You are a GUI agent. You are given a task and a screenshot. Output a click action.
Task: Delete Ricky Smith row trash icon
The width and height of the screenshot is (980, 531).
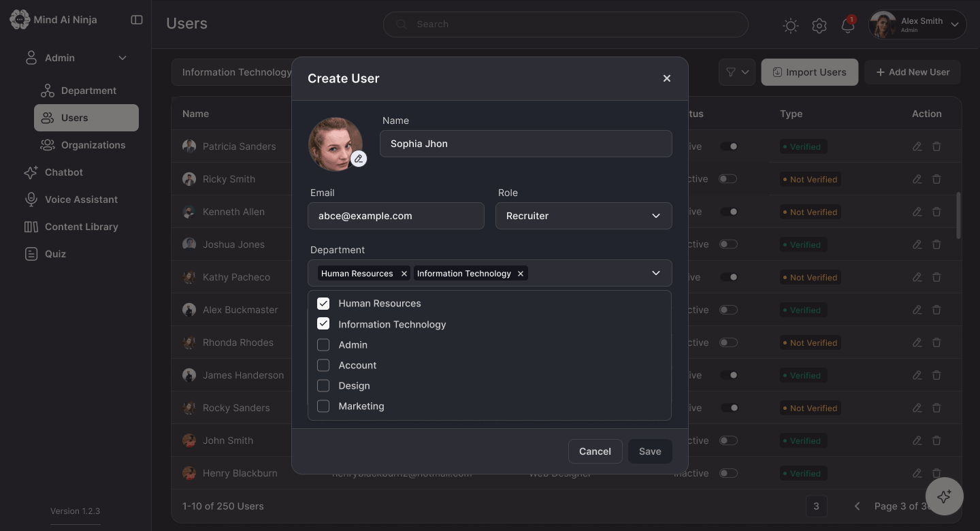[x=936, y=179]
